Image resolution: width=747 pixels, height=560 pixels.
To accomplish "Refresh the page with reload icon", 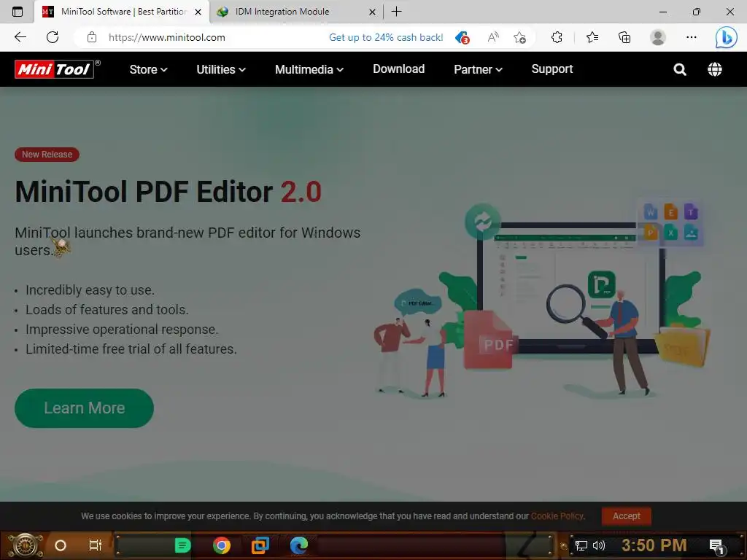I will [x=53, y=37].
